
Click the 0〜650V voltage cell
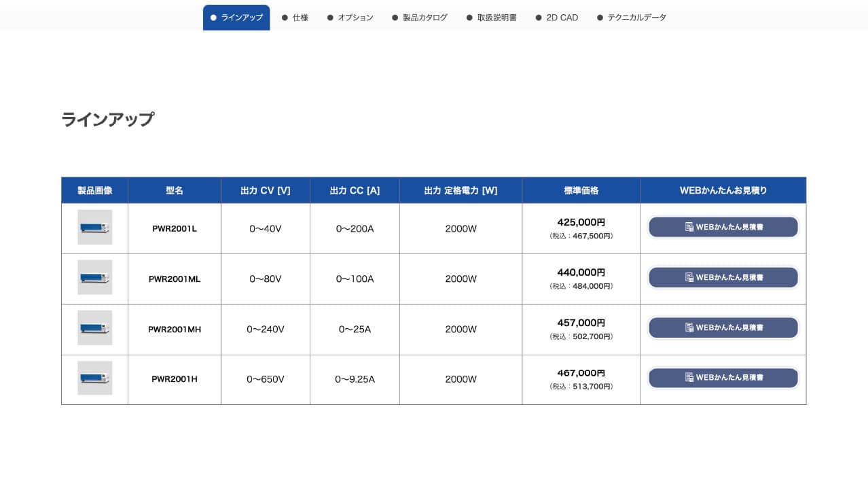tap(266, 379)
